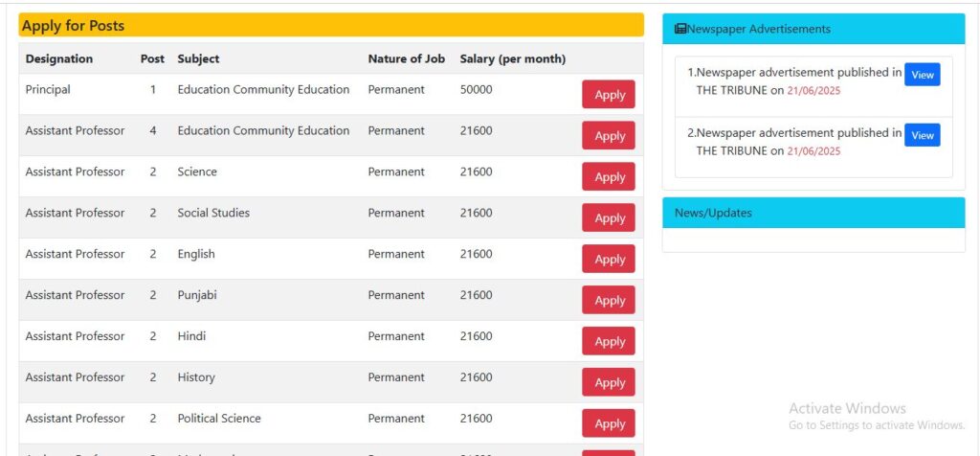The height and width of the screenshot is (456, 980).
Task: Apply for the Political Science Assistant Professor post
Action: (609, 423)
